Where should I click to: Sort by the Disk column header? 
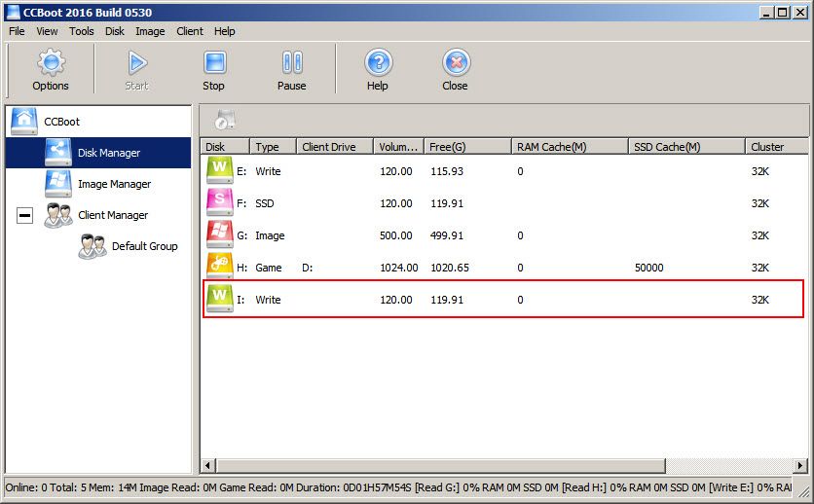coord(226,147)
